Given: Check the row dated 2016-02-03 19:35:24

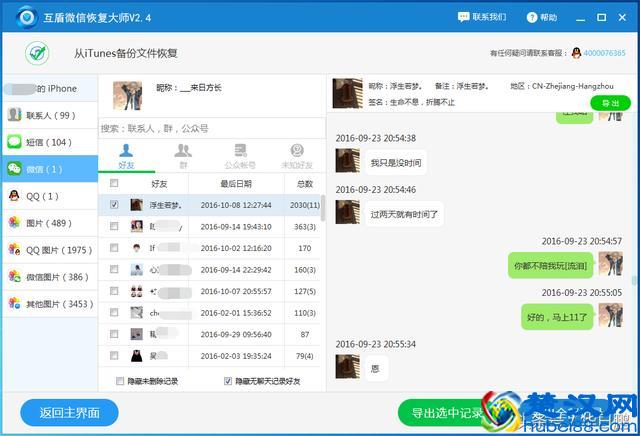Looking at the screenshot, I should (114, 356).
